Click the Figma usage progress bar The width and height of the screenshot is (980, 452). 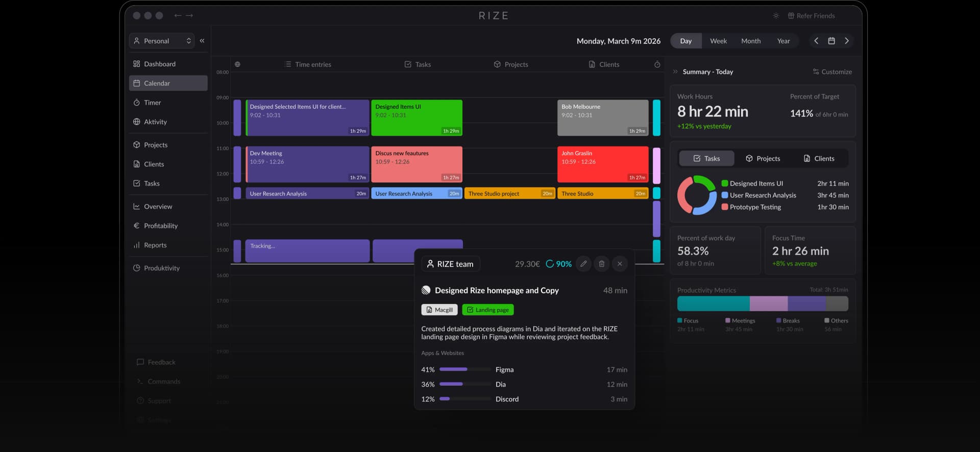click(x=465, y=369)
